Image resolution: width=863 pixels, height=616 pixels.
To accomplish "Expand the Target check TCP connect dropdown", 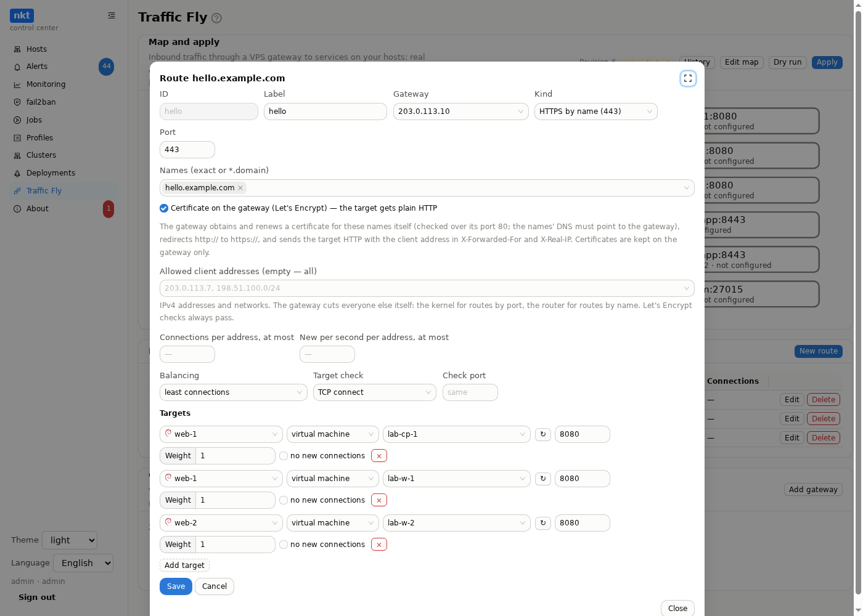I will (375, 392).
